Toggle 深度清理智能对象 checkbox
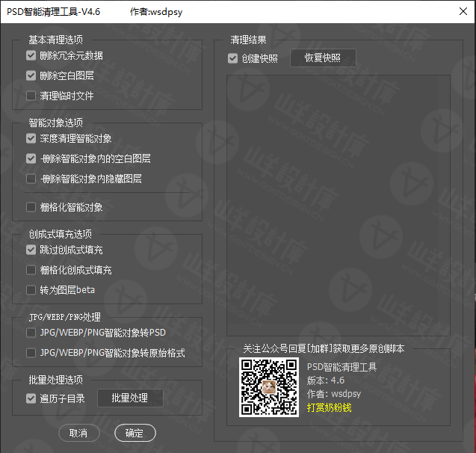Viewport: 476px width, 453px height. click(31, 138)
